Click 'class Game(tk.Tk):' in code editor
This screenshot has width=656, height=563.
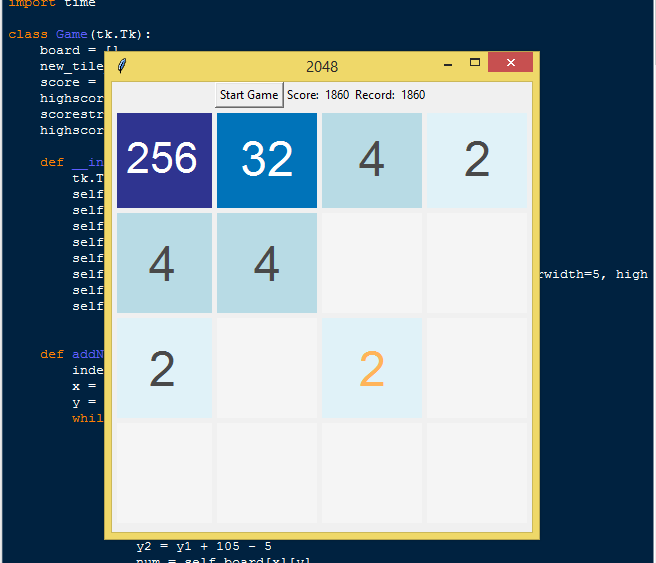pos(79,34)
